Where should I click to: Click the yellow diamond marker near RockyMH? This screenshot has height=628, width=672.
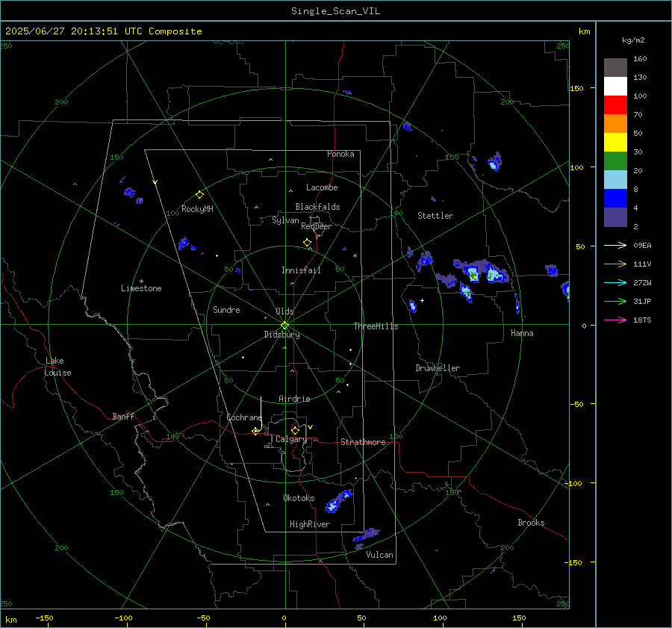click(199, 195)
